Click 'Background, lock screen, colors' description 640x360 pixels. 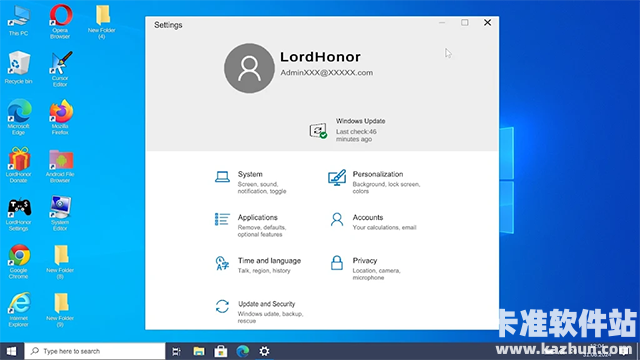click(386, 188)
